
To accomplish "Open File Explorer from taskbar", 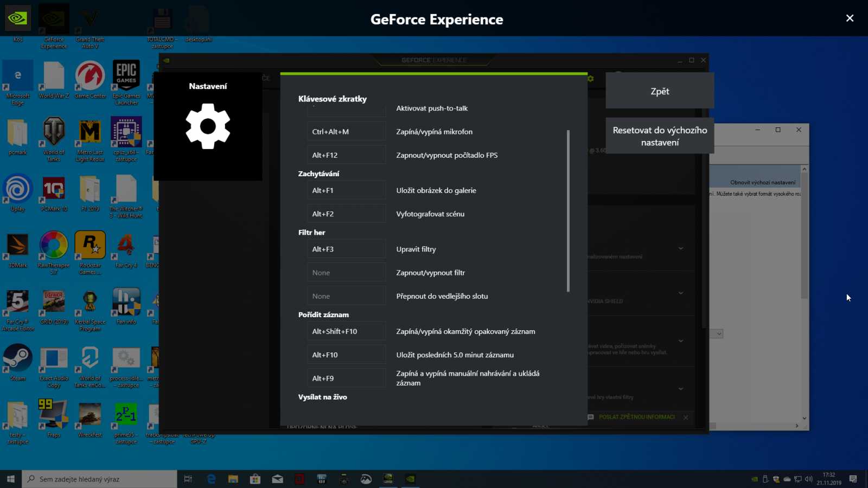I will 233,479.
